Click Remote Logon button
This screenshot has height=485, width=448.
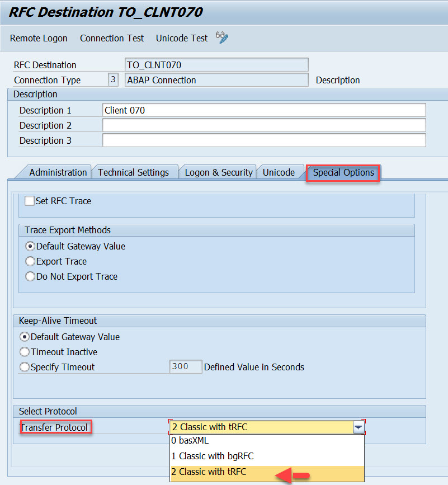tap(39, 38)
